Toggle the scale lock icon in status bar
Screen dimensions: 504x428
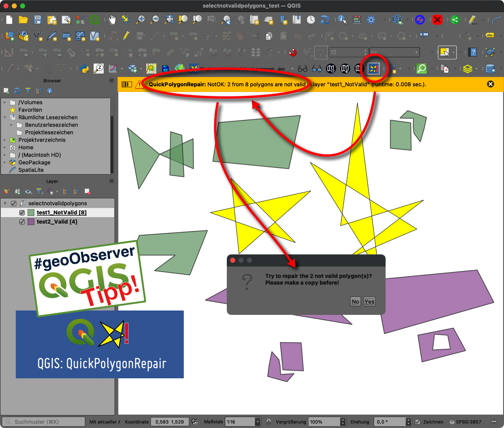(269, 422)
